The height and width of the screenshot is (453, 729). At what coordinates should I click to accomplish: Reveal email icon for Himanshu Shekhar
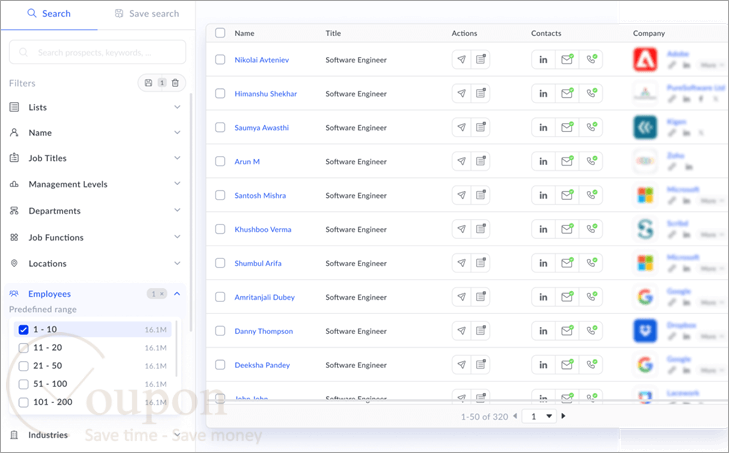pyautogui.click(x=567, y=93)
